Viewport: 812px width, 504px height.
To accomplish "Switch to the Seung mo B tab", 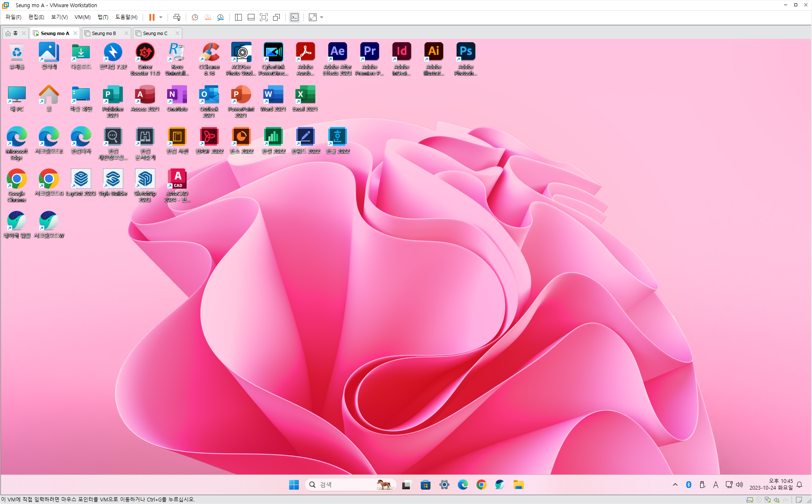I will [104, 33].
